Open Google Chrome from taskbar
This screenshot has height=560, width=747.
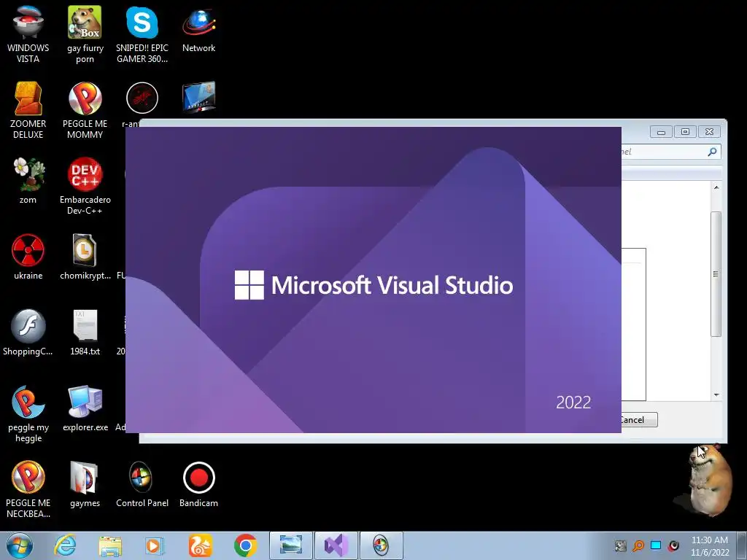tap(245, 545)
